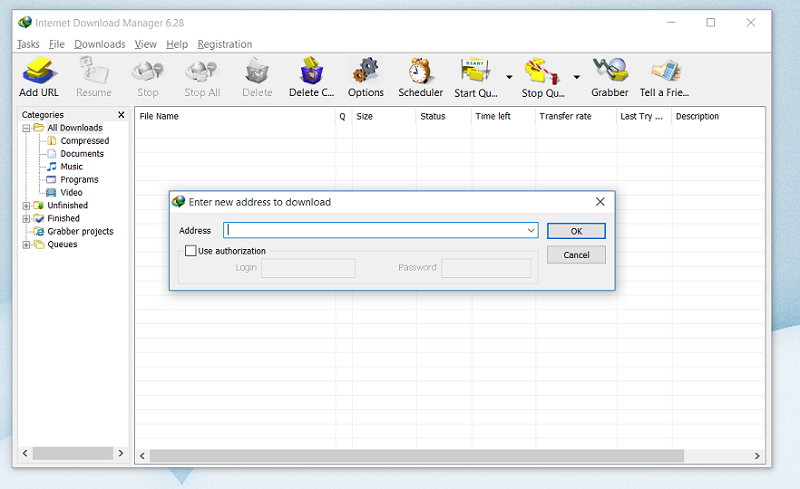Select the Documents category
The image size is (800, 489).
pos(82,154)
